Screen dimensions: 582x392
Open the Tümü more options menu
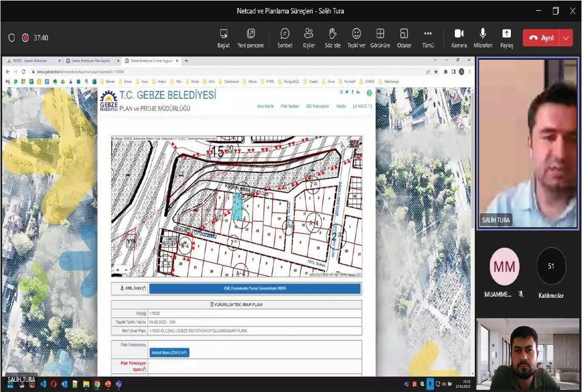pos(427,38)
